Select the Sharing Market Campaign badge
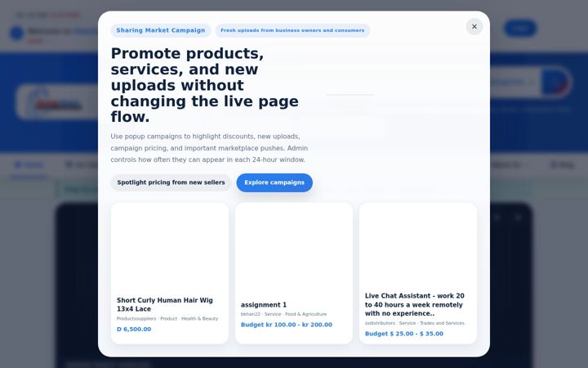Screen dimensions: 588x368 tap(161, 30)
